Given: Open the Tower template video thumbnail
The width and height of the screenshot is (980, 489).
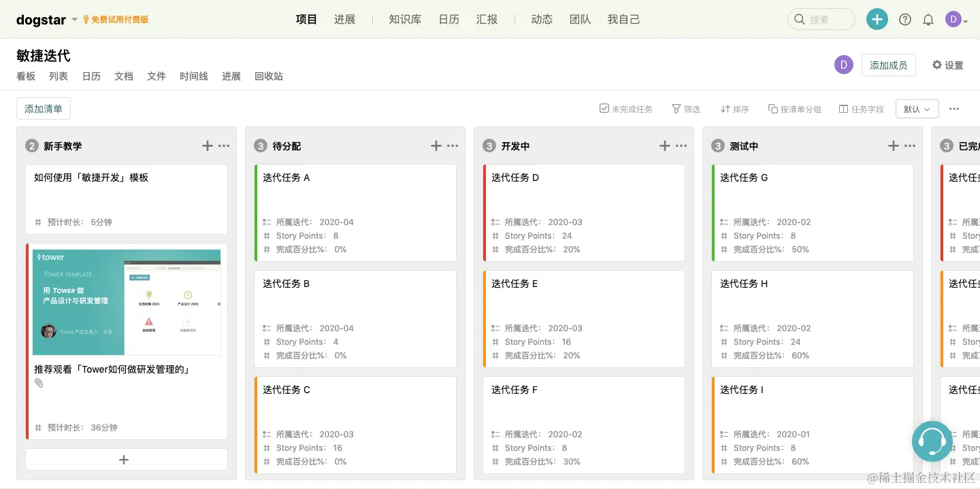Looking at the screenshot, I should [x=127, y=302].
